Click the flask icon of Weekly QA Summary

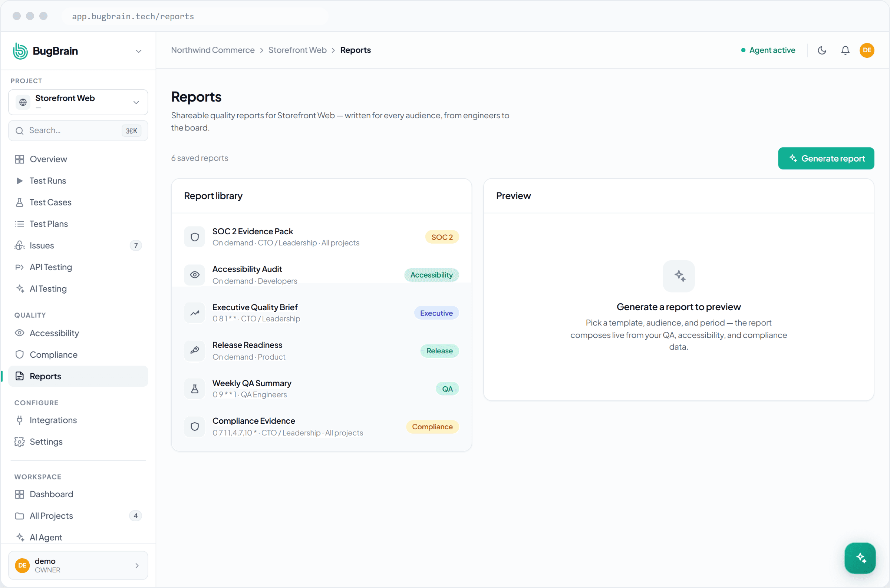pyautogui.click(x=194, y=389)
